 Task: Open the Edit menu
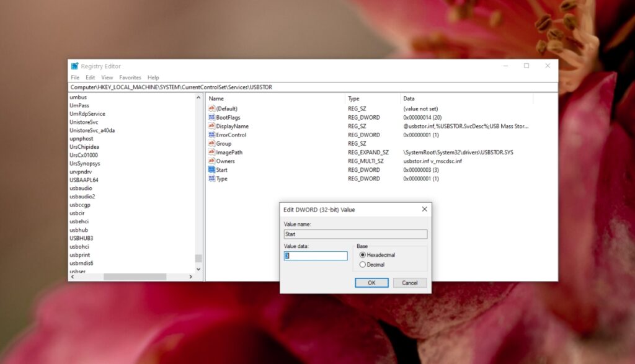pos(90,77)
